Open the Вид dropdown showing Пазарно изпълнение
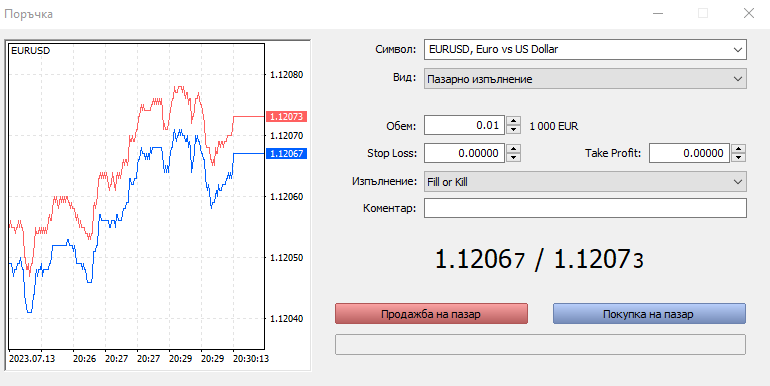This screenshot has width=770, height=386. pos(585,79)
